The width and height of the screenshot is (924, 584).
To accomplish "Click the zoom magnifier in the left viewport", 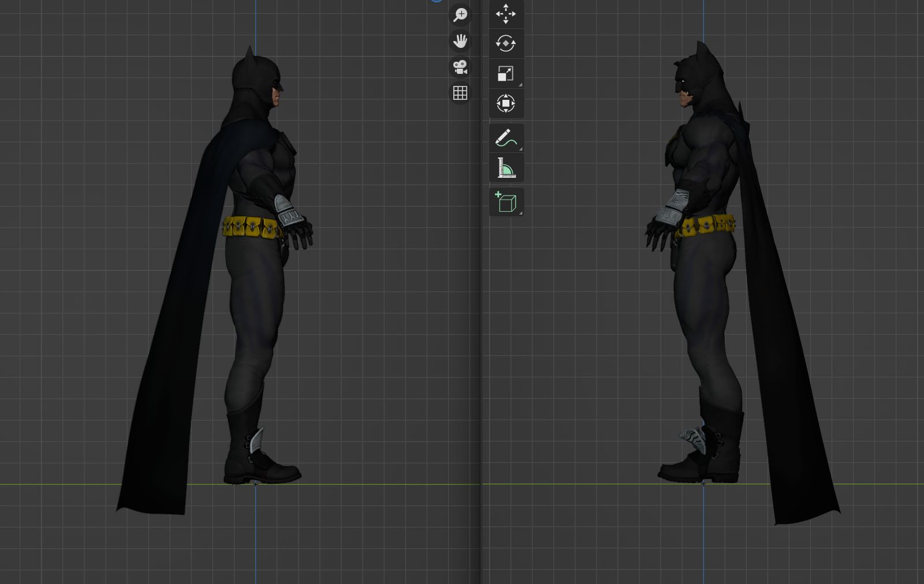I will point(460,15).
